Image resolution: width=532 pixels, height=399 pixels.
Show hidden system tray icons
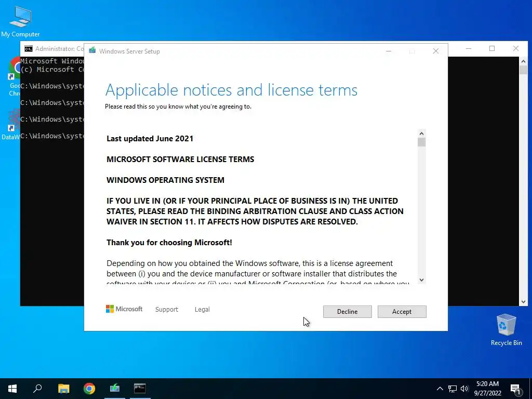(440, 389)
